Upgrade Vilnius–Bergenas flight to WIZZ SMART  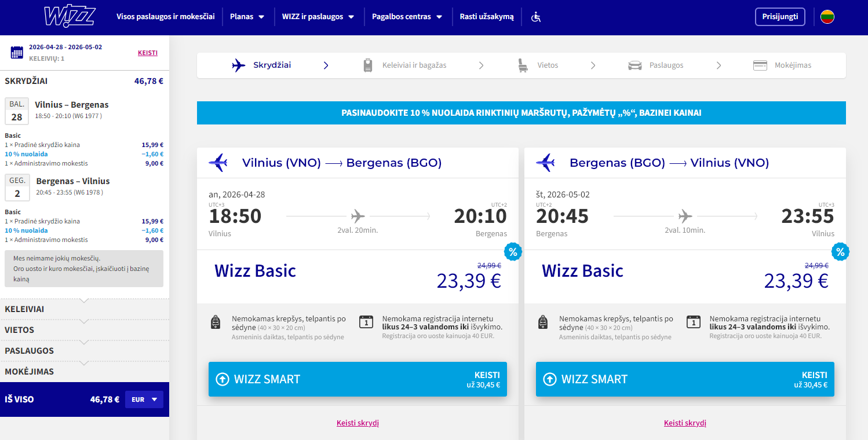tap(358, 379)
